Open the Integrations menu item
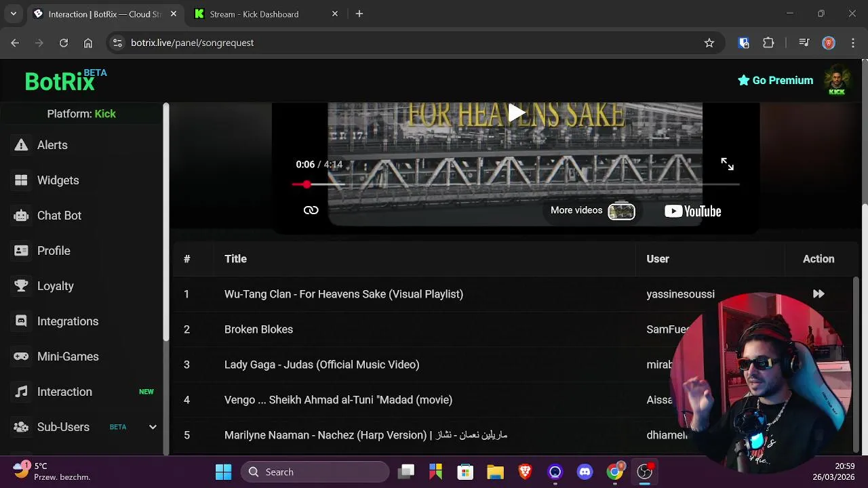The image size is (868, 488). pos(68,321)
